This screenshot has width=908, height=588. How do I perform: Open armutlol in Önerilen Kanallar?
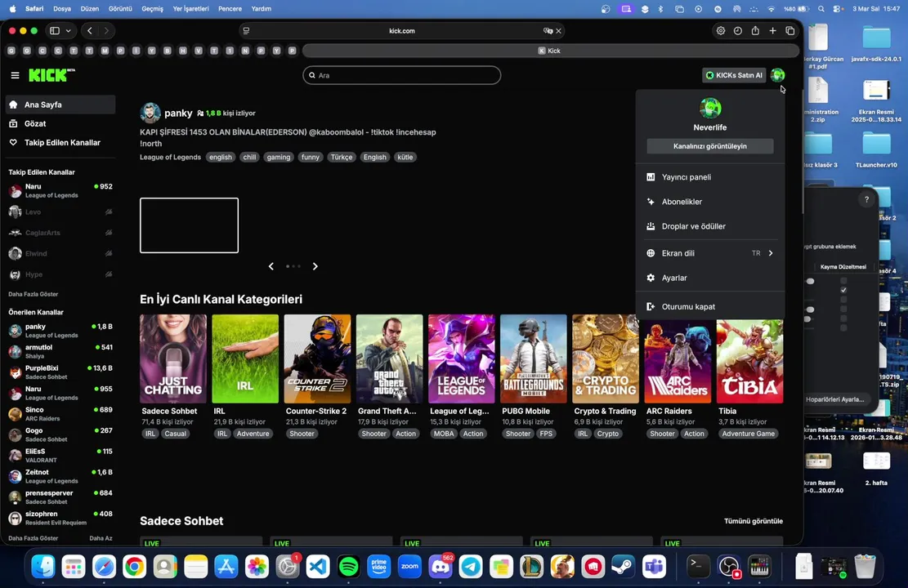pos(60,351)
